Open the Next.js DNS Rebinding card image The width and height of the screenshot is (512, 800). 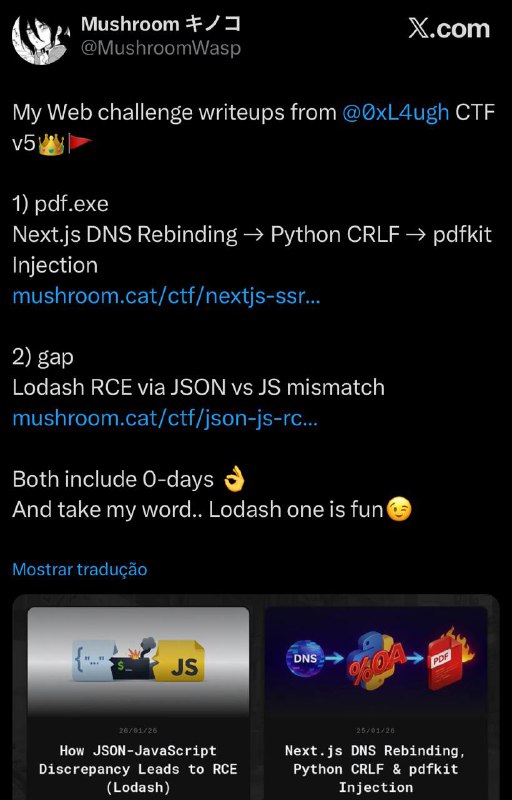coord(376,662)
